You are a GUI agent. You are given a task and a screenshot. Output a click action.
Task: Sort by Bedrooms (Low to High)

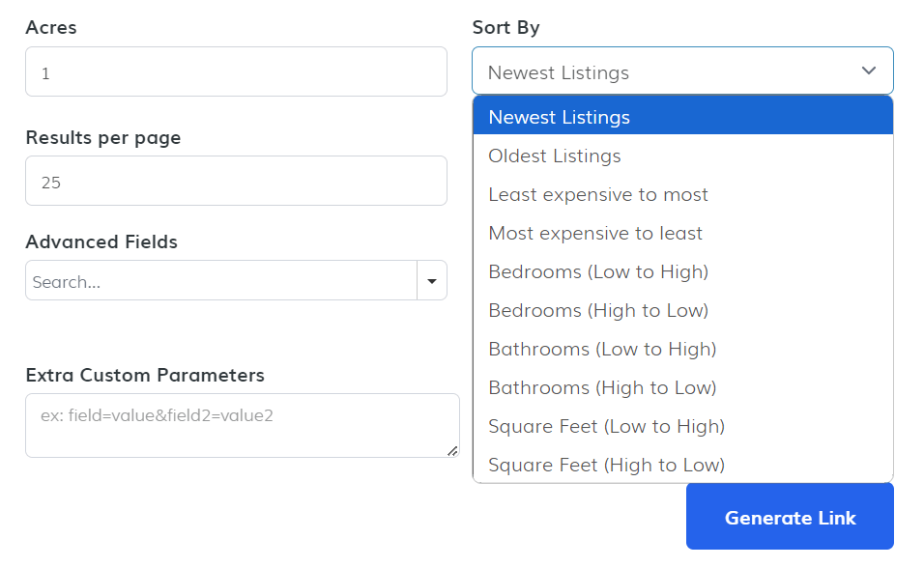click(681, 271)
